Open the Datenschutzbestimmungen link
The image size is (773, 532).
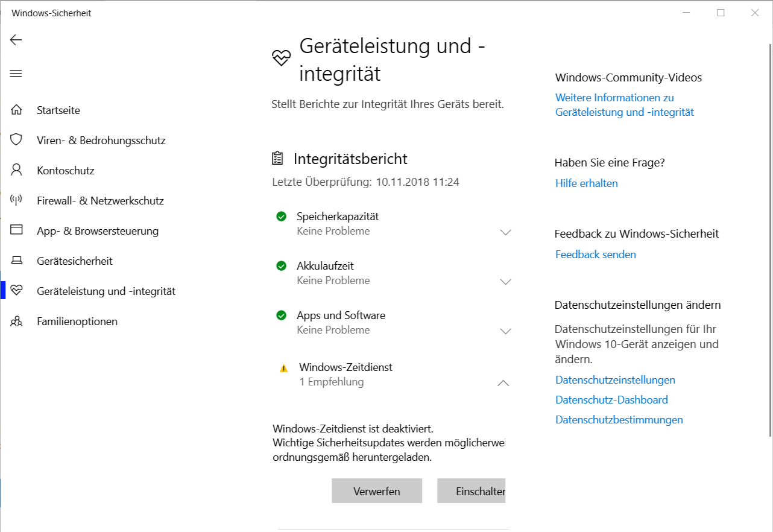(619, 420)
